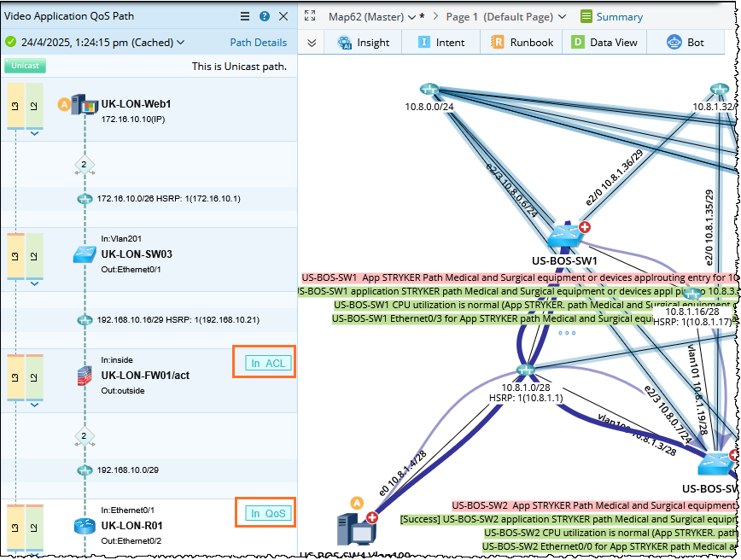Click the UK-LON-Web1 server icon
Image resolution: width=741 pixels, height=560 pixels.
point(85,105)
